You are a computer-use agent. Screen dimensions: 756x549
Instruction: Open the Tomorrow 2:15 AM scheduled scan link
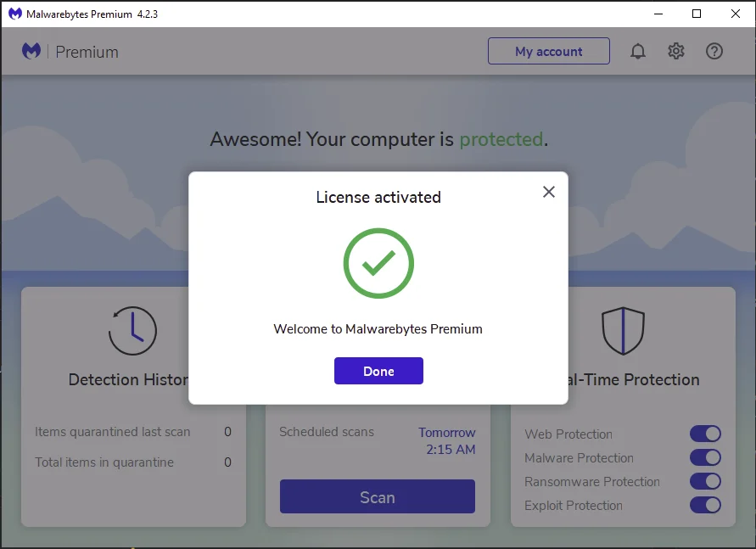tap(447, 440)
